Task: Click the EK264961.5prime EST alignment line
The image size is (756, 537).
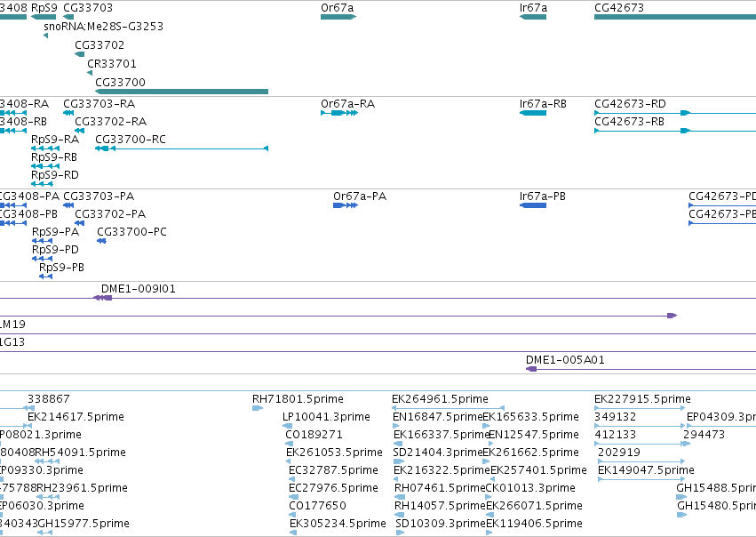Action: [x=449, y=408]
